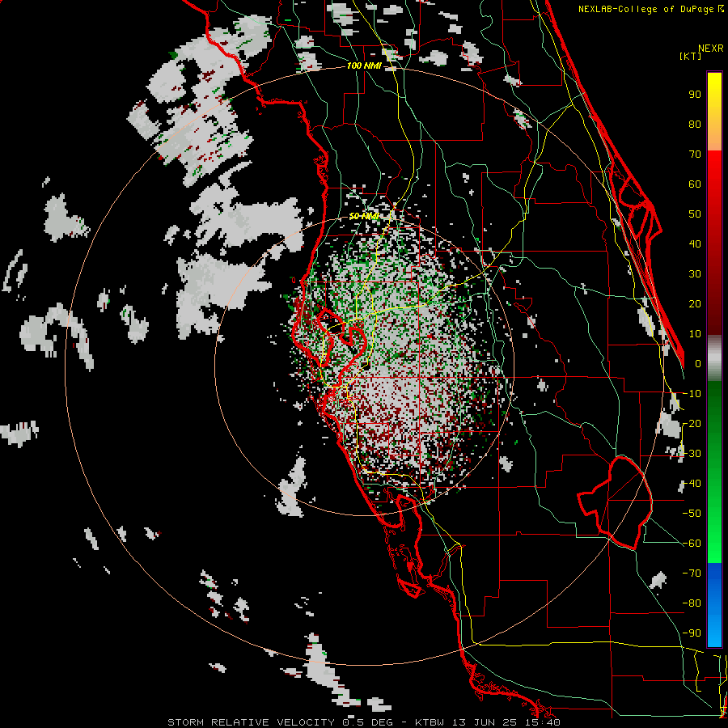Click the Lake Okeechobee outline on map
The width and height of the screenshot is (728, 728).
point(616,502)
